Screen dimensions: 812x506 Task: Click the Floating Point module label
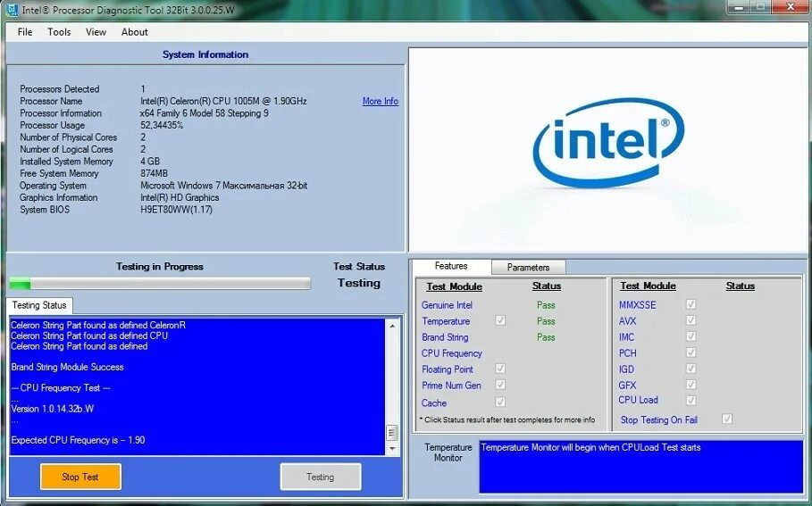click(x=448, y=369)
